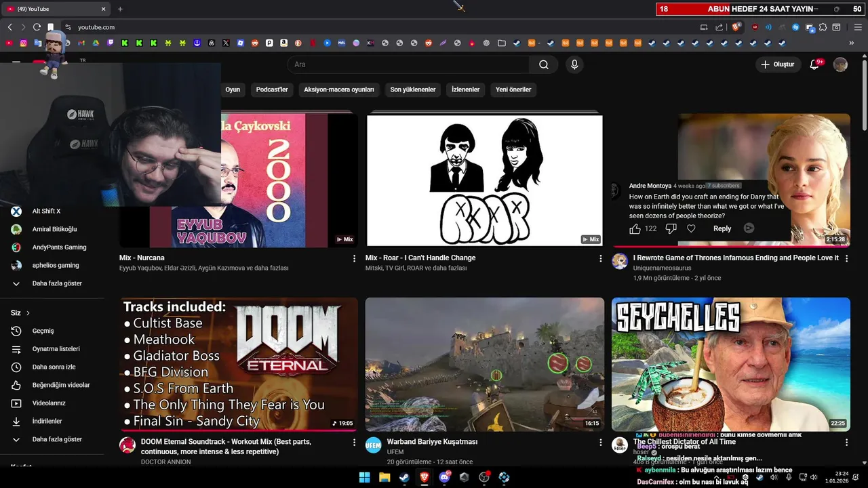
Task: Select the Yeni öneriler chip
Action: click(513, 89)
